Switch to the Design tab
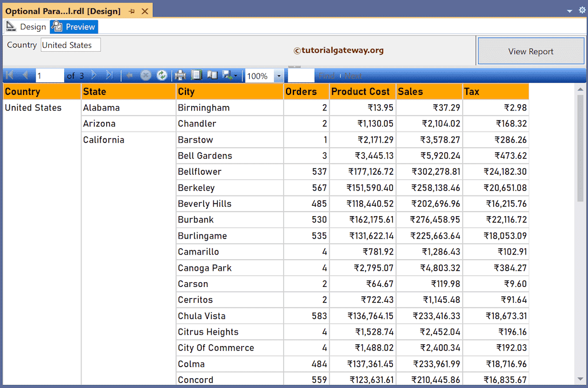 click(x=26, y=27)
